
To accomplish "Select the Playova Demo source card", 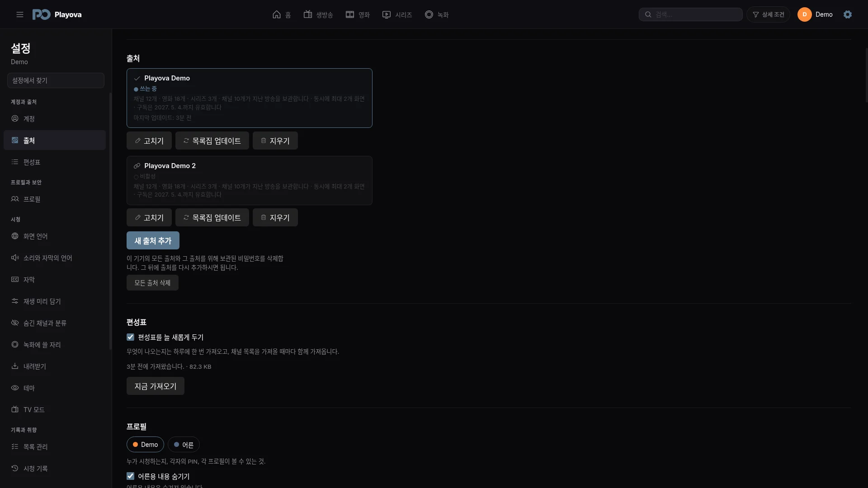I will pos(250,98).
